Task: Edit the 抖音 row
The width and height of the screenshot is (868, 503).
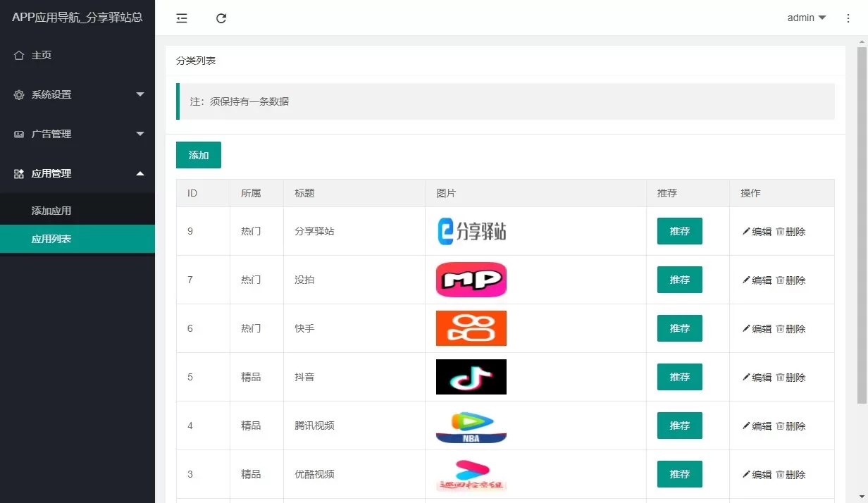Action: (757, 378)
